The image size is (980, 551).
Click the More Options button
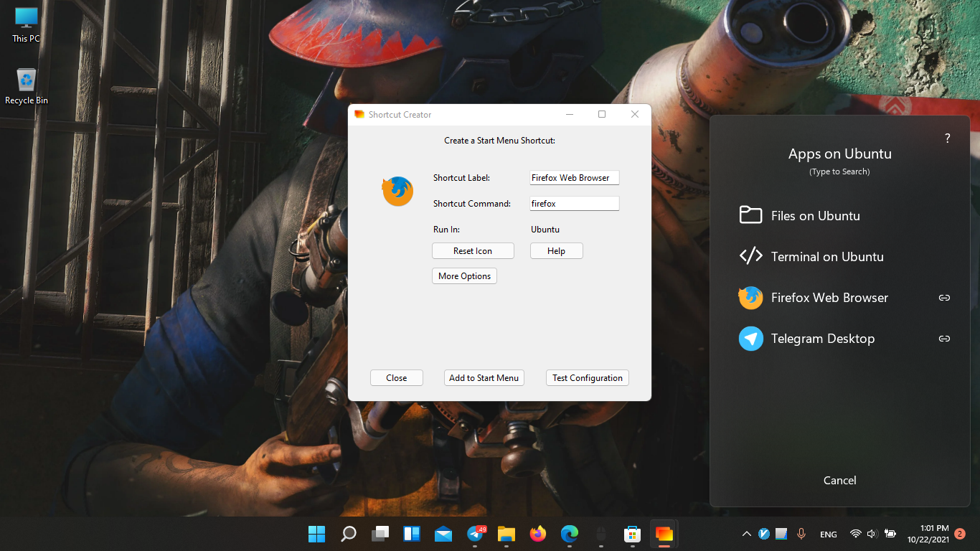(x=464, y=276)
